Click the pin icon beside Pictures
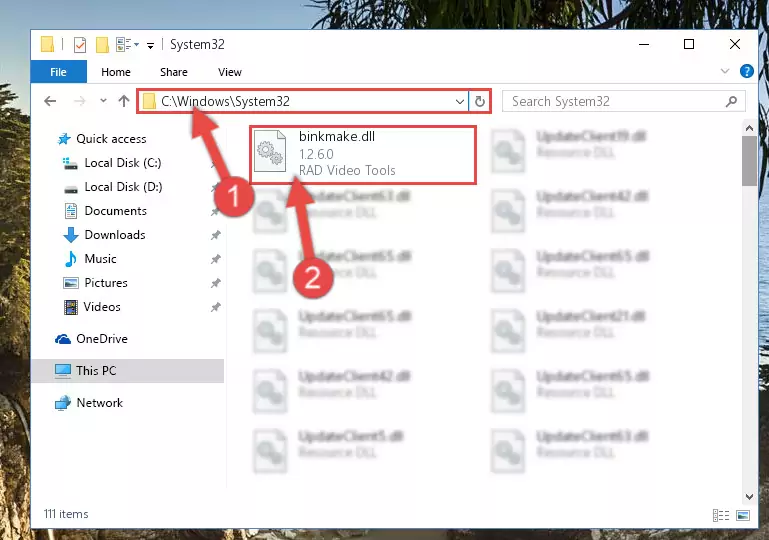769x540 pixels. (x=215, y=283)
